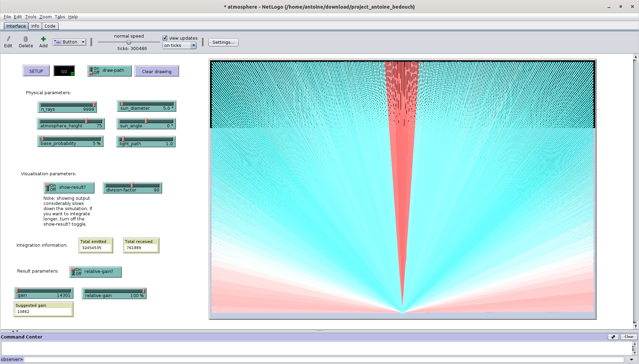639x364 pixels.
Task: Click the green Add plus icon
Action: pos(43,39)
